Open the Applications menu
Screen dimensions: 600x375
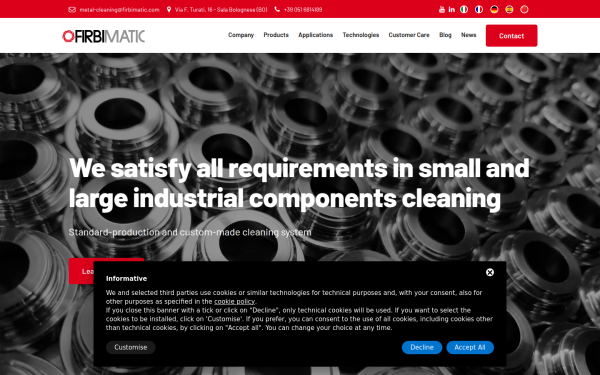[x=315, y=35]
